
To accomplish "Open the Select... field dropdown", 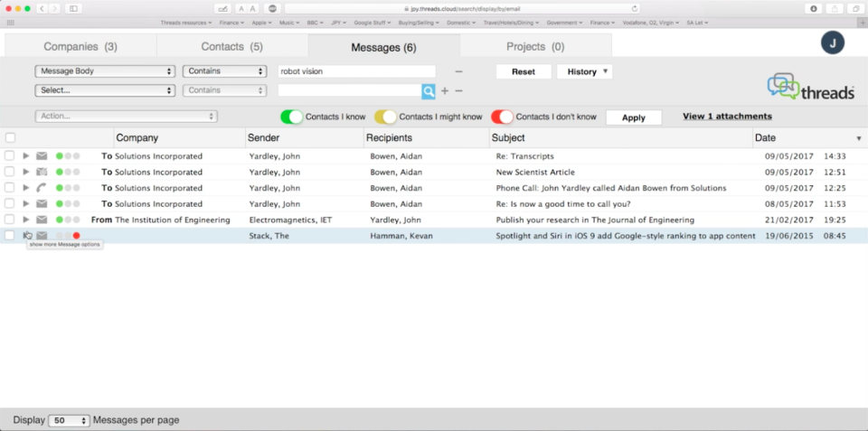I will pyautogui.click(x=105, y=90).
